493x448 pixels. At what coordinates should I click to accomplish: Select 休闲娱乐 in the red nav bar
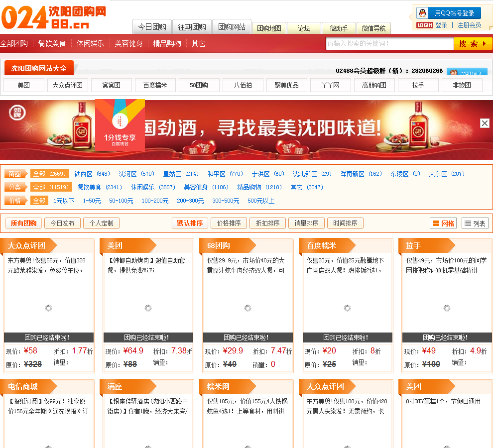pos(90,43)
